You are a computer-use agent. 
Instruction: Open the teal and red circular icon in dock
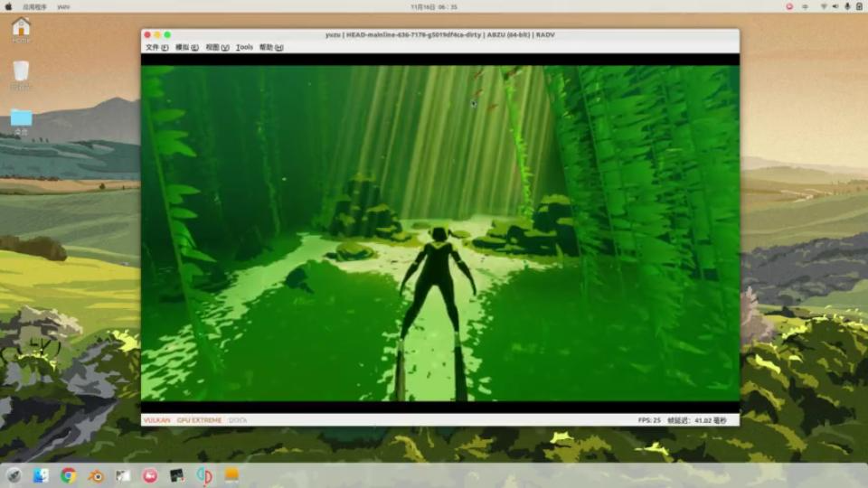[204, 475]
